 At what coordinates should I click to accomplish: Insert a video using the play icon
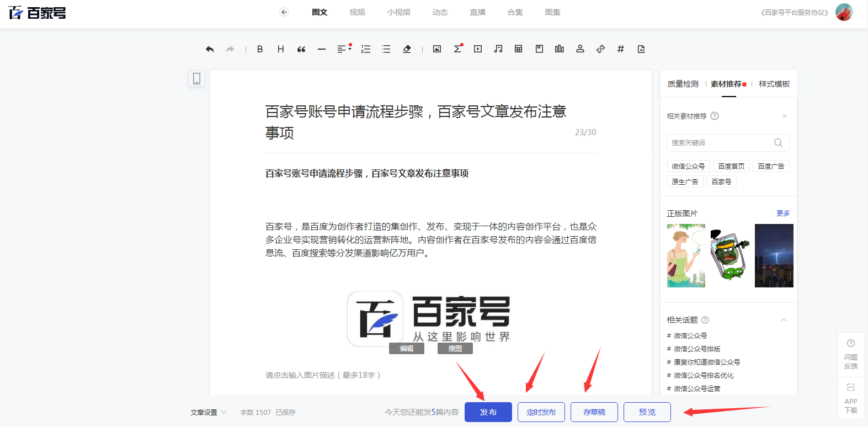(x=478, y=49)
